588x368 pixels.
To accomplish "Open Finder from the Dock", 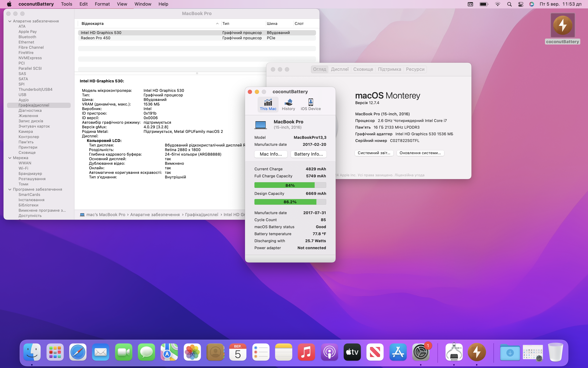I will pos(32,352).
